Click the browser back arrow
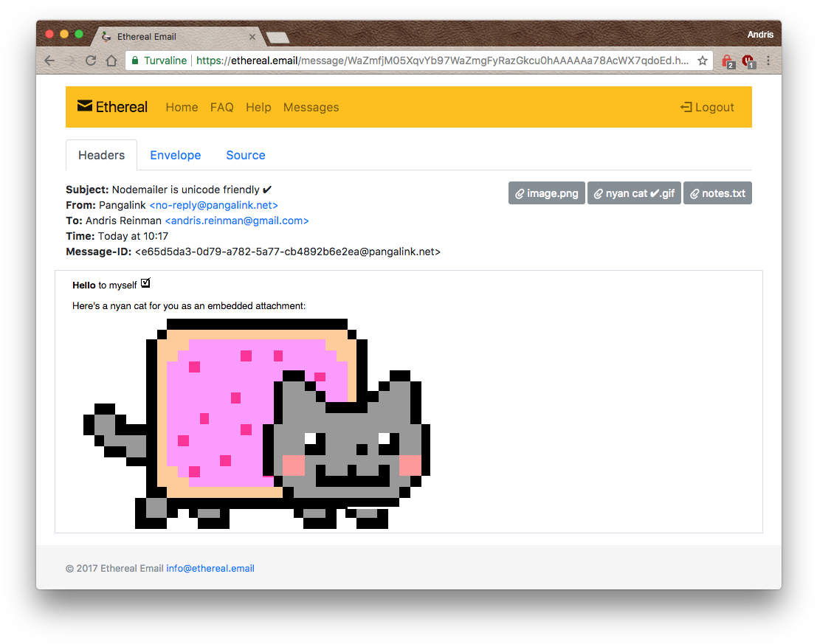 pos(50,60)
